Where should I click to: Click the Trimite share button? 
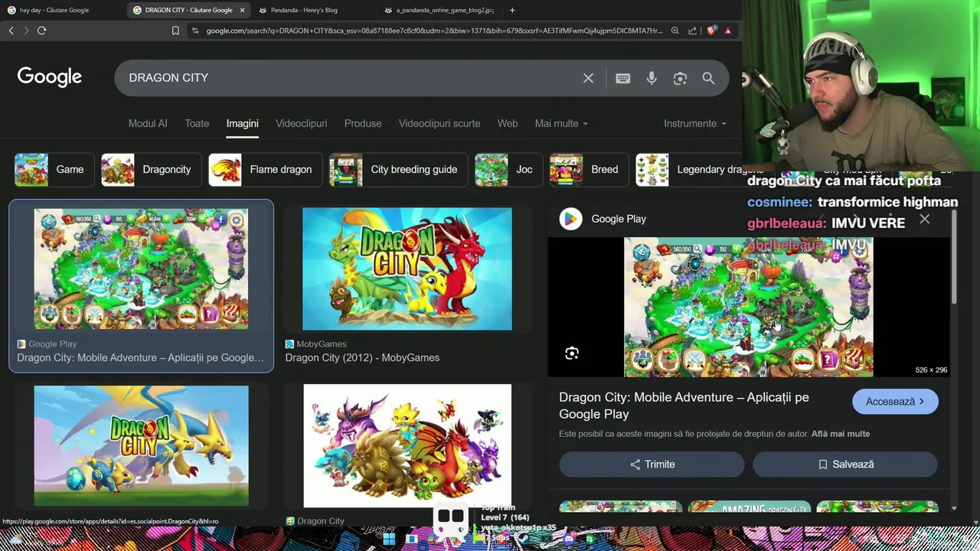pos(652,465)
